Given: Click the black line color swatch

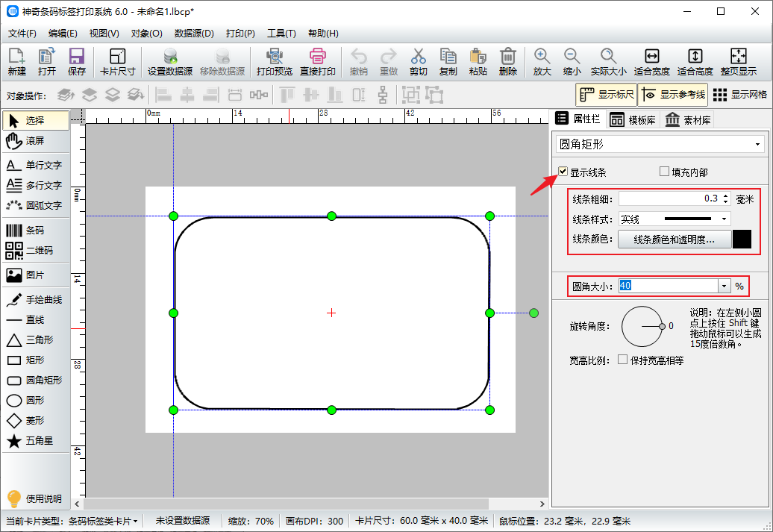Looking at the screenshot, I should point(742,240).
